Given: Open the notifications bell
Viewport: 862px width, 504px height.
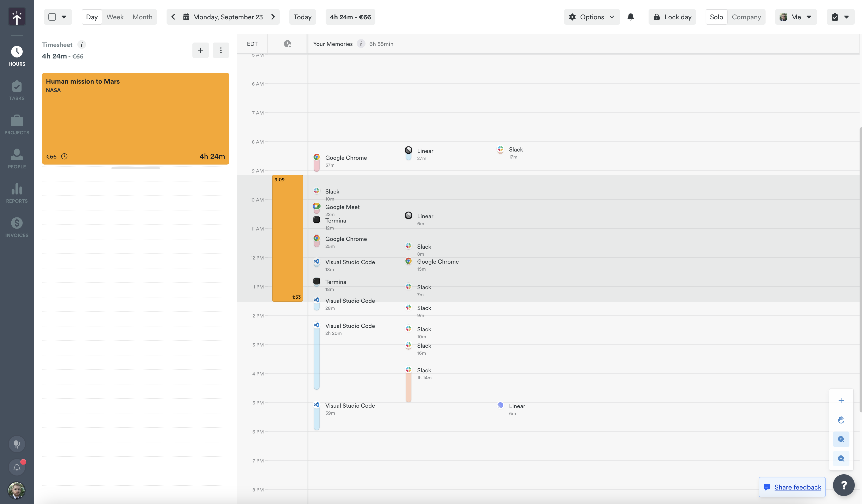Looking at the screenshot, I should (630, 16).
